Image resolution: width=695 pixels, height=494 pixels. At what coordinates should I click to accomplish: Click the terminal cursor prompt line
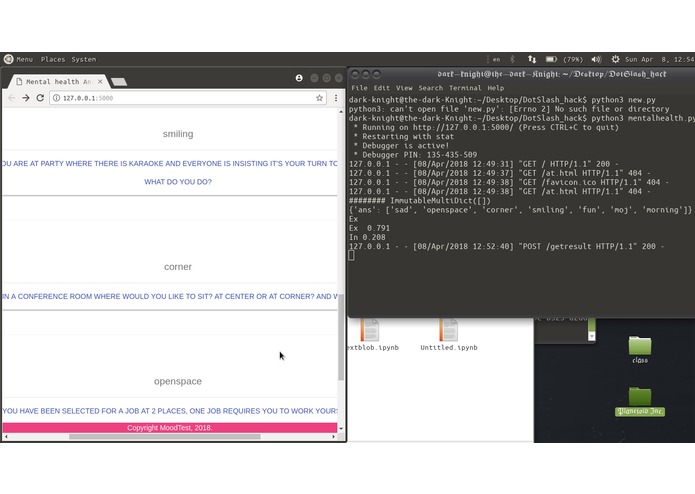click(351, 255)
